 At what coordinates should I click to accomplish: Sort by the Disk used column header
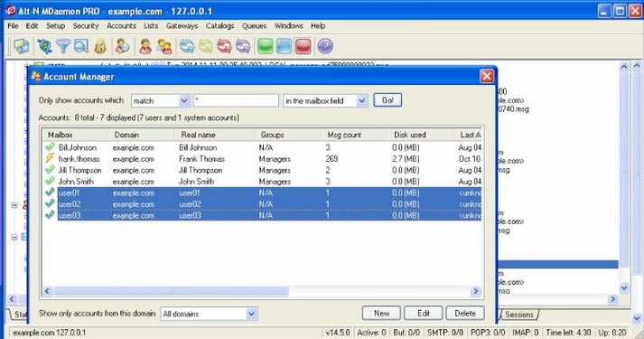coord(420,135)
